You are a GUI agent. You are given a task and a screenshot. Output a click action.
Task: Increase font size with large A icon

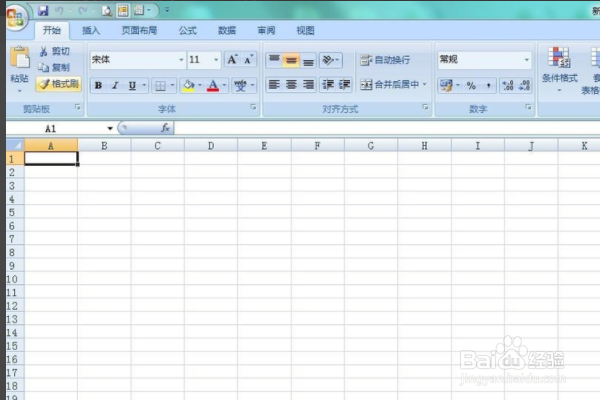(x=232, y=60)
